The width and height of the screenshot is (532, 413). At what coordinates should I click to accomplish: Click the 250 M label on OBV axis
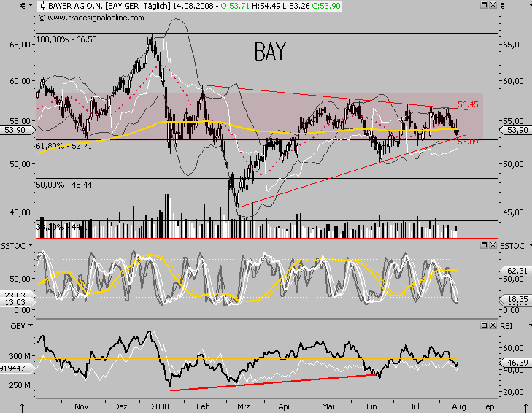(x=20, y=385)
